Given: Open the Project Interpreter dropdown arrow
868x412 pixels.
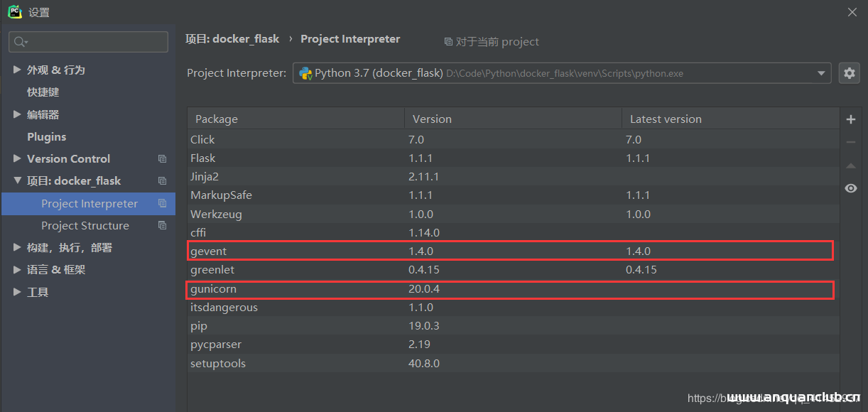Looking at the screenshot, I should (x=822, y=73).
